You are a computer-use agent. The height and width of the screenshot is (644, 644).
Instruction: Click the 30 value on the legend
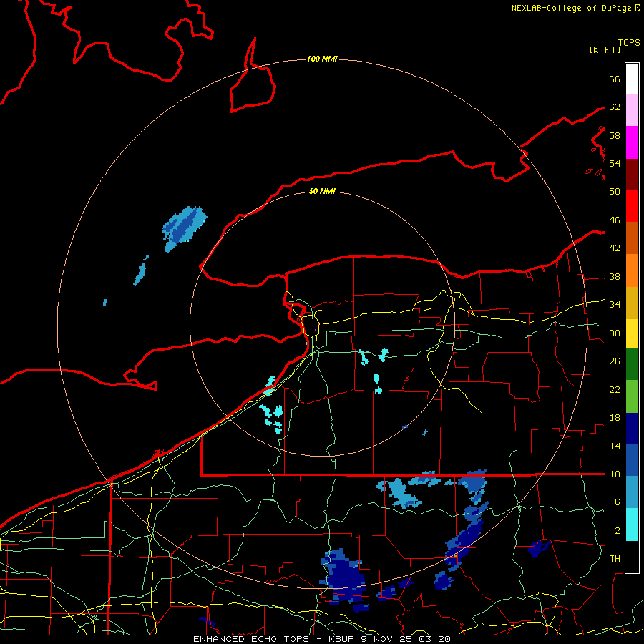click(615, 333)
